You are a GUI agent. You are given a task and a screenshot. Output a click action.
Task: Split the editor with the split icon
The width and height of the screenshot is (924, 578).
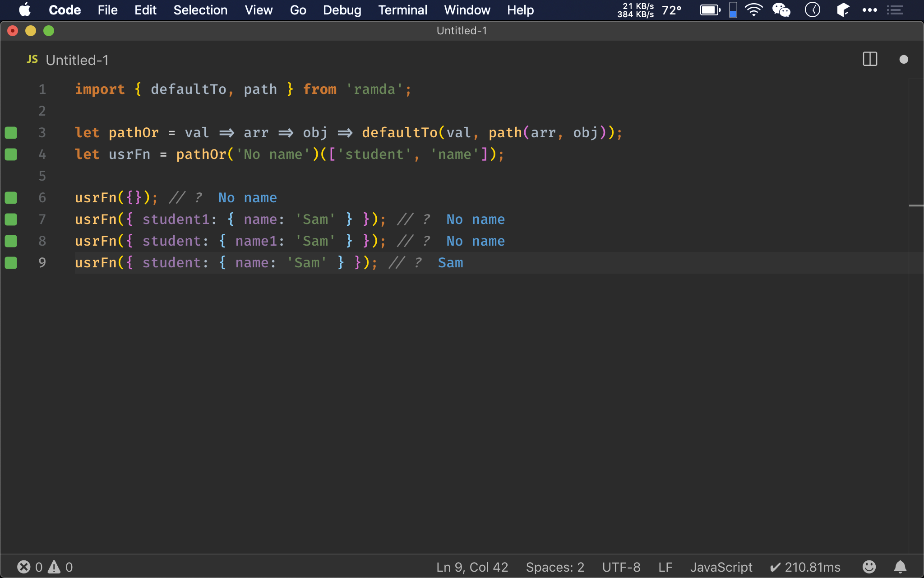[870, 59]
